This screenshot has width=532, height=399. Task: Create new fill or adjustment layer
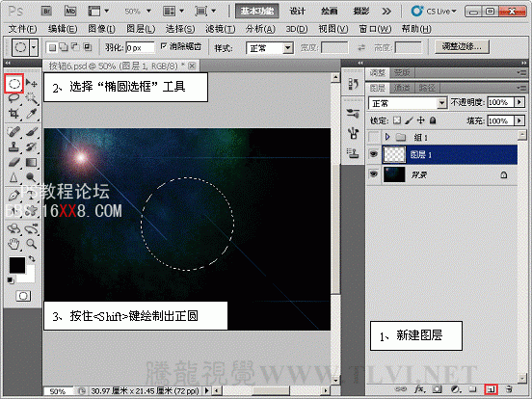455,389
